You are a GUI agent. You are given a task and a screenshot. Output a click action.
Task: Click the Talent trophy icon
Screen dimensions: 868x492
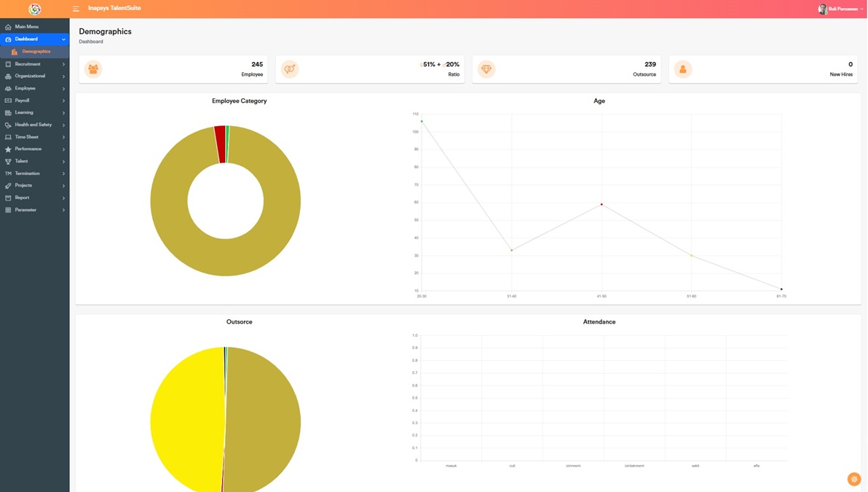tap(8, 161)
